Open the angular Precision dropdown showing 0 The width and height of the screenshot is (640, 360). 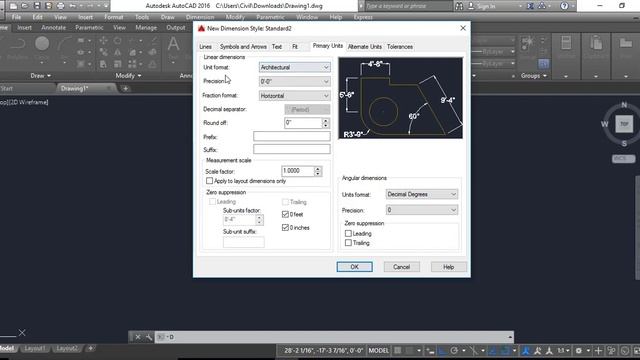[422, 210]
